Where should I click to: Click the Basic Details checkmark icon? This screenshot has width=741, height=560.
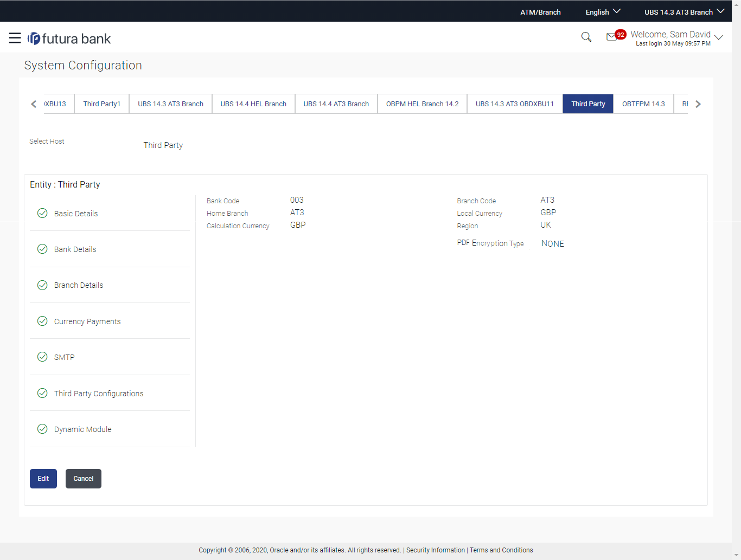pyautogui.click(x=42, y=213)
